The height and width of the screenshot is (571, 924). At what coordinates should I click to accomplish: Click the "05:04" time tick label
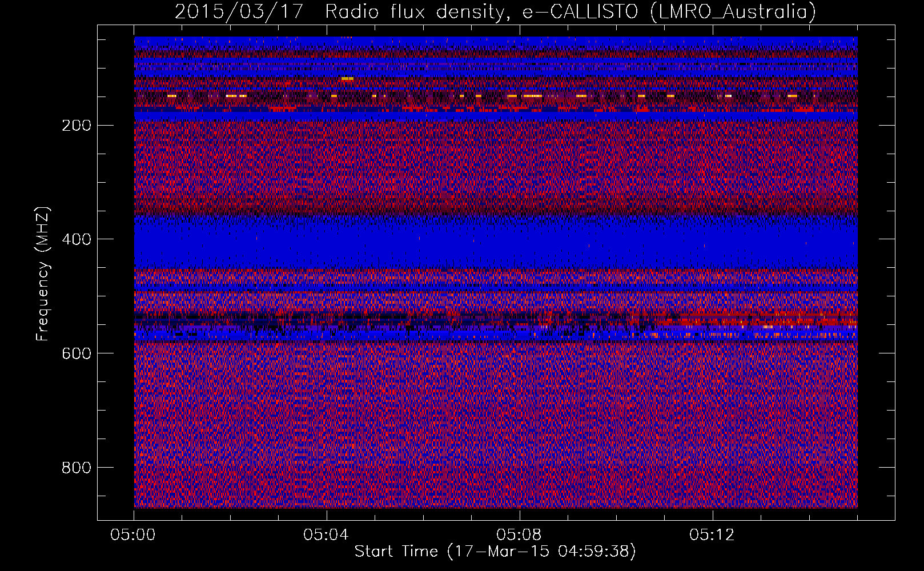click(327, 535)
